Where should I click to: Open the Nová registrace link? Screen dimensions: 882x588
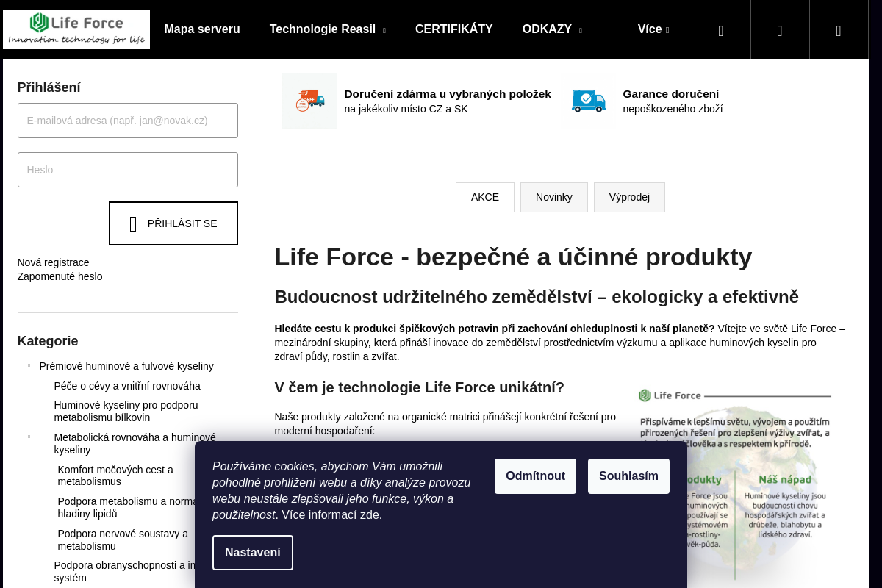54,262
